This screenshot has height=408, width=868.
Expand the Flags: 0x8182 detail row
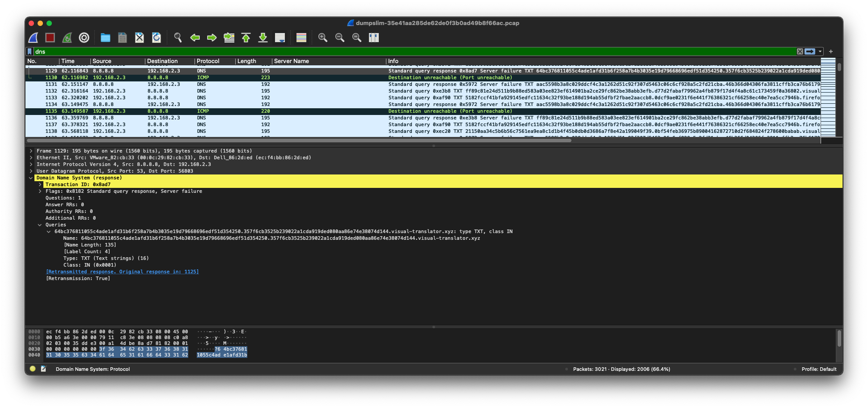40,191
